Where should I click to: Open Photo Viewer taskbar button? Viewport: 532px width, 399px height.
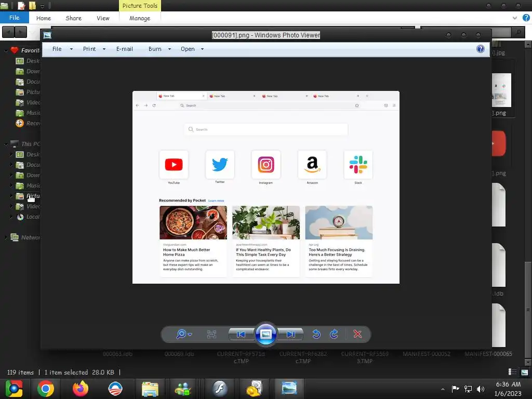click(289, 388)
